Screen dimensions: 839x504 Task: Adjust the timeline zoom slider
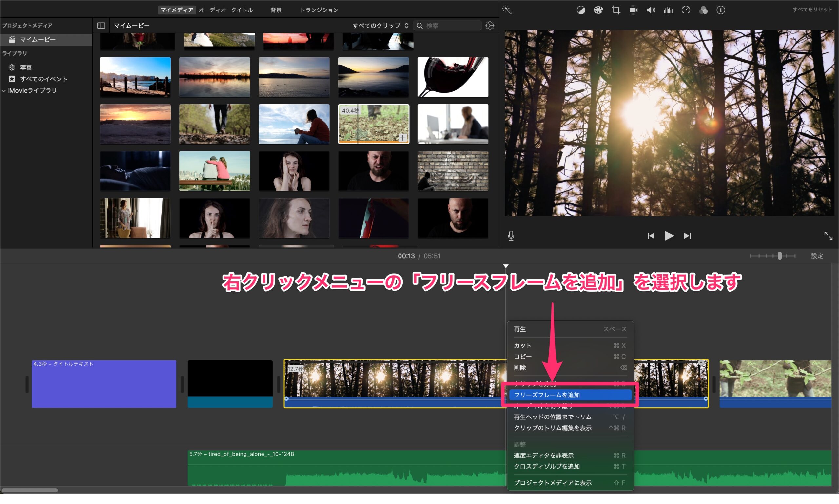[780, 256]
